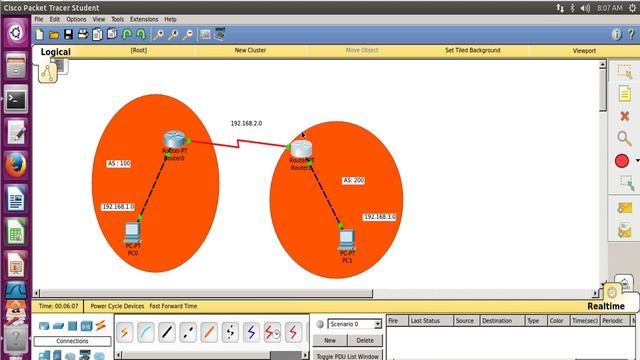Open the Options menu
Screen dimensions: 640x360
pos(76,19)
